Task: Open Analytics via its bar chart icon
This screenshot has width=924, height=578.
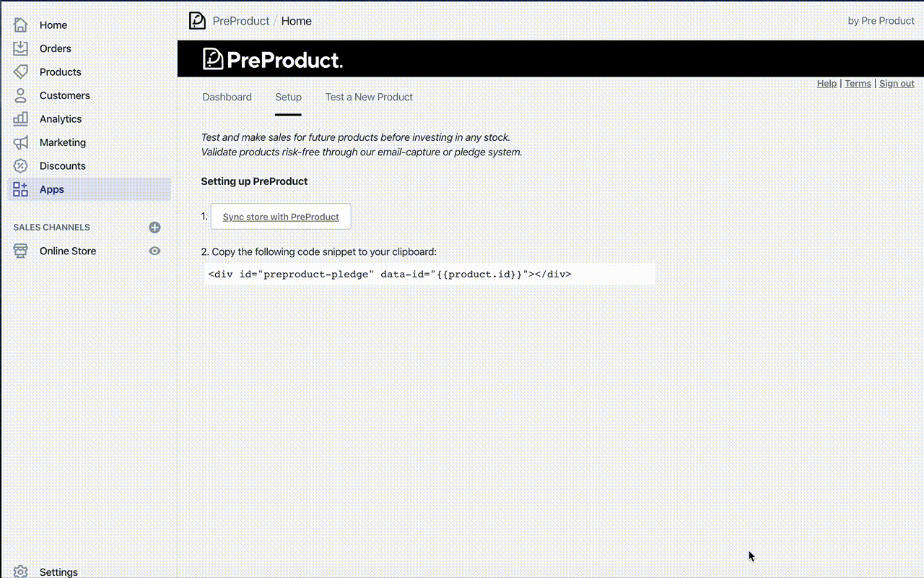Action: coord(20,118)
